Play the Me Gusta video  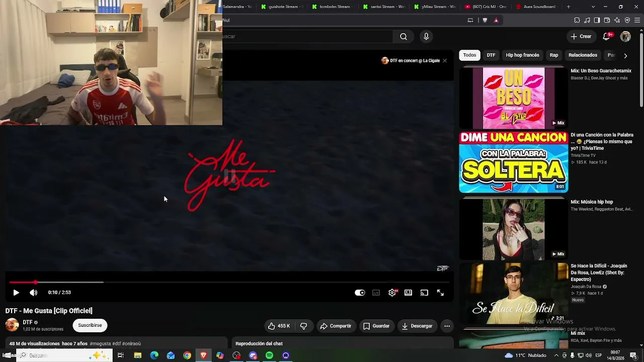point(16,293)
